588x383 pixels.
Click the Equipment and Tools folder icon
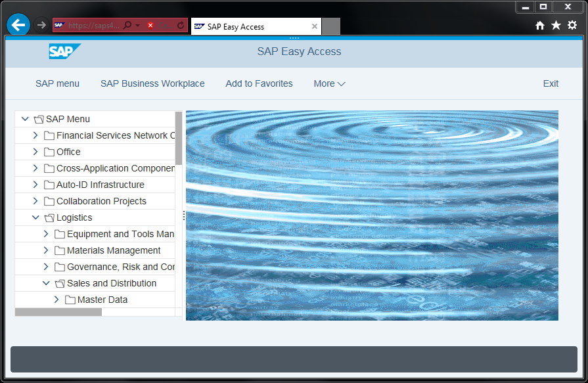pyautogui.click(x=60, y=234)
